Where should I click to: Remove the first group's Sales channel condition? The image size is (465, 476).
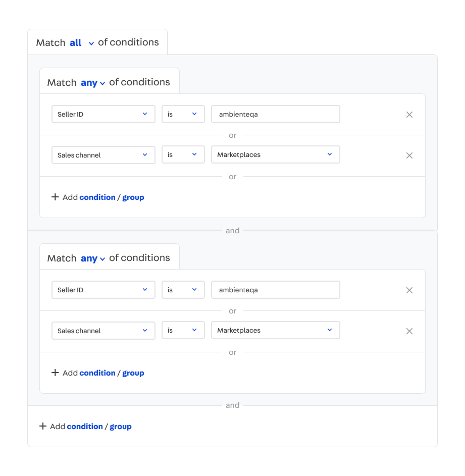(x=409, y=155)
